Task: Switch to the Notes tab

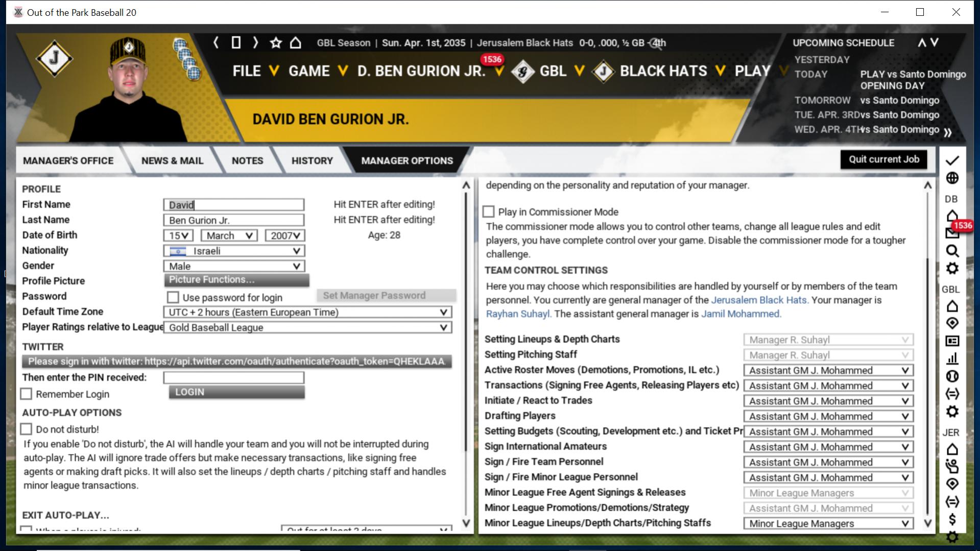Action: pyautogui.click(x=247, y=160)
